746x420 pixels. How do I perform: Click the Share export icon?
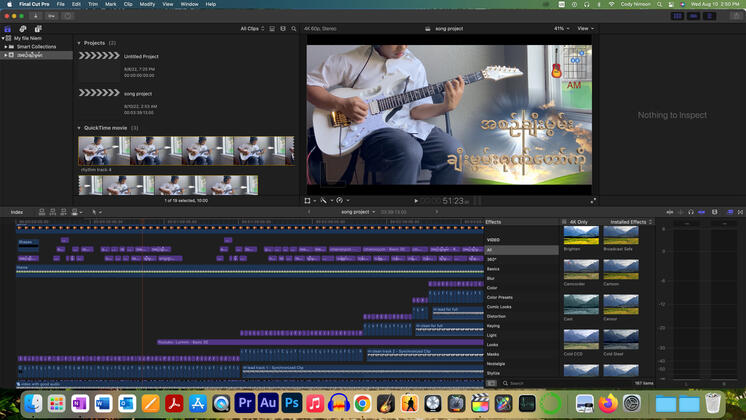point(735,16)
